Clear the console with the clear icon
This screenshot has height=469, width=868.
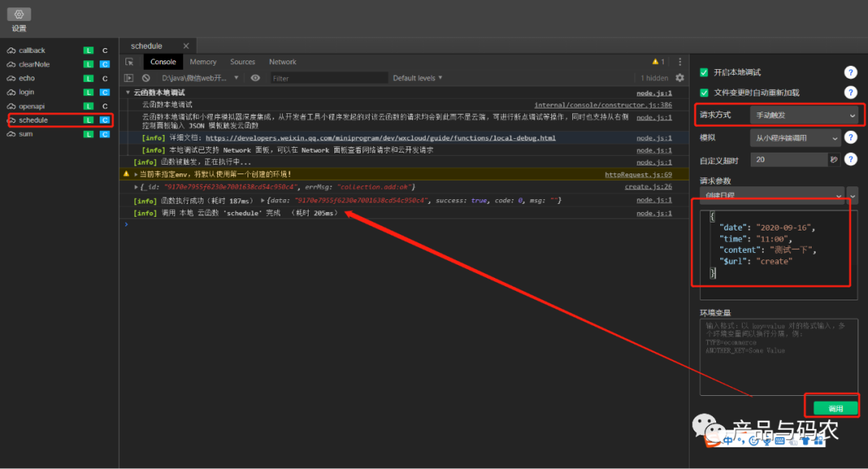pyautogui.click(x=146, y=78)
